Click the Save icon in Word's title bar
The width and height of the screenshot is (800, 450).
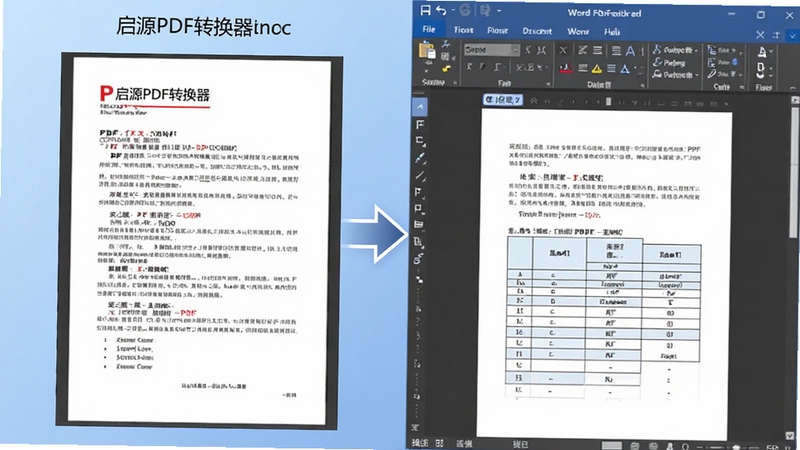pyautogui.click(x=426, y=10)
